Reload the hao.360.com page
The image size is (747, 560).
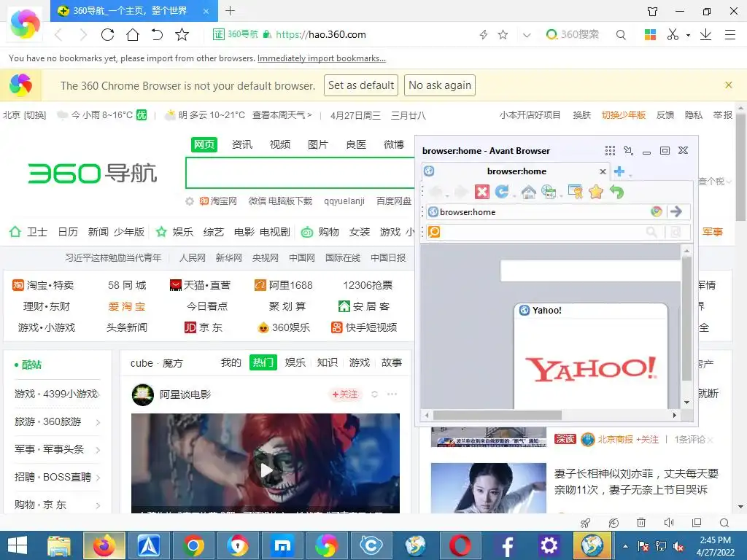(108, 34)
